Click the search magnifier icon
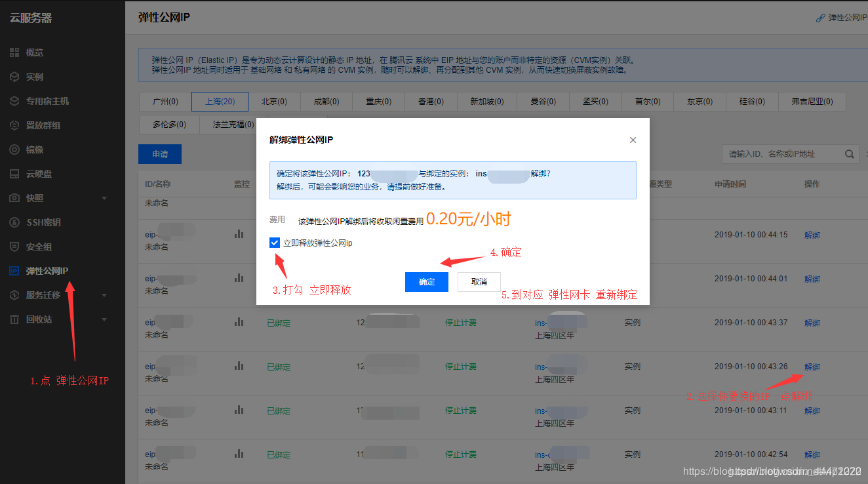The image size is (868, 484). point(849,154)
